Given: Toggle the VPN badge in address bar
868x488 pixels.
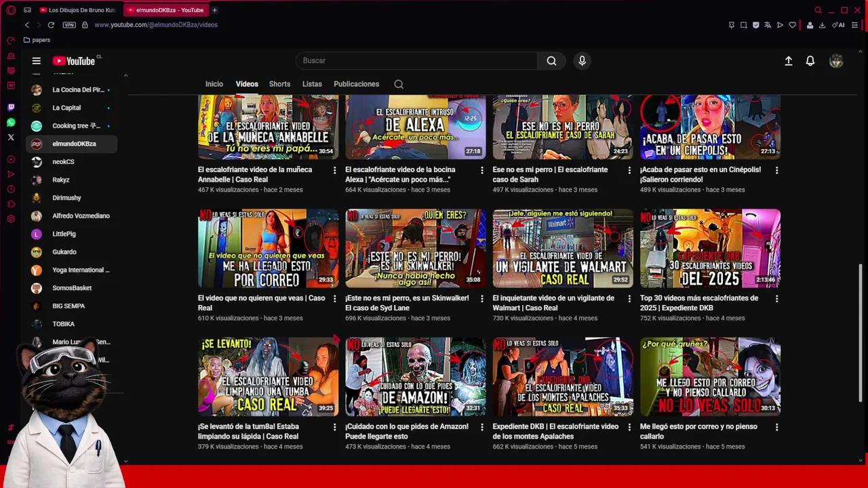Looking at the screenshot, I should 69,25.
